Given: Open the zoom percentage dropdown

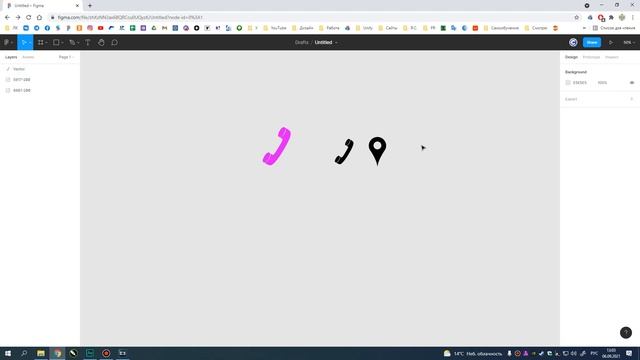Looking at the screenshot, I should (x=629, y=42).
